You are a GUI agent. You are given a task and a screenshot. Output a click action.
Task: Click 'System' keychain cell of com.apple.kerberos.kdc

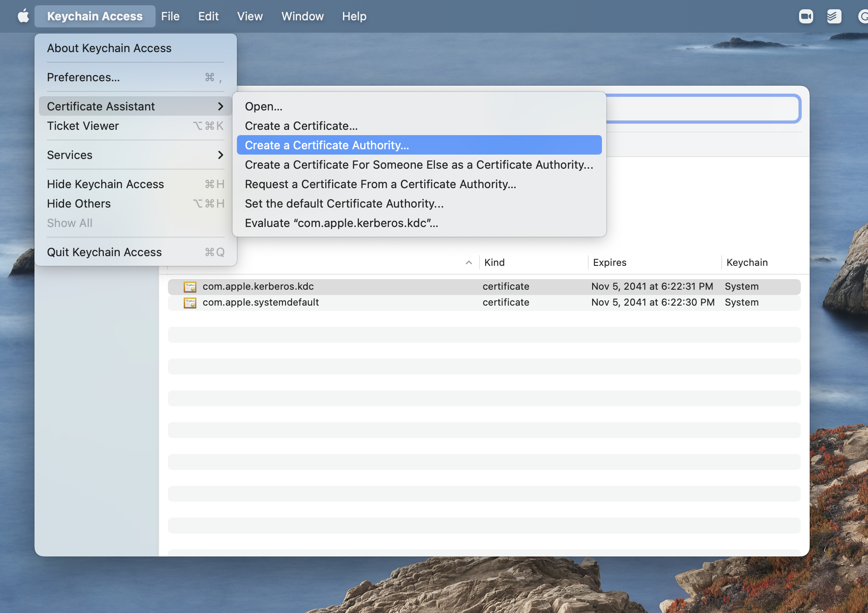point(742,287)
